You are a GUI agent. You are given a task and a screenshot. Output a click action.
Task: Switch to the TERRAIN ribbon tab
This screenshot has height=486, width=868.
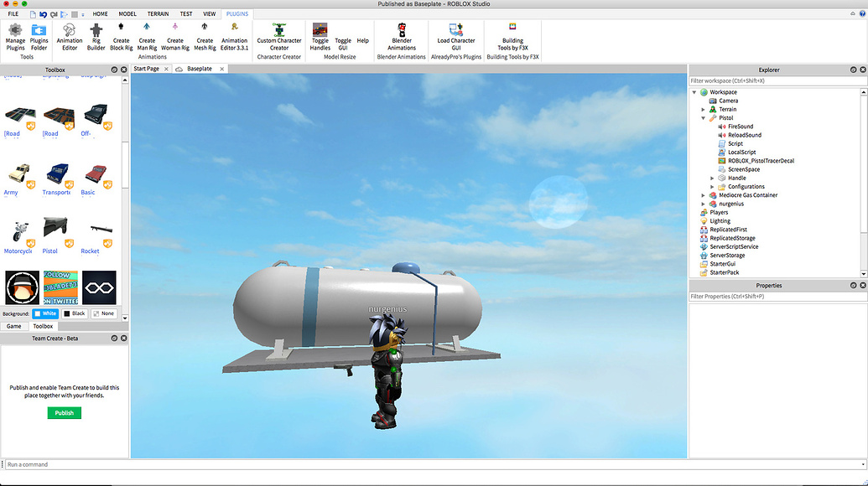point(157,13)
